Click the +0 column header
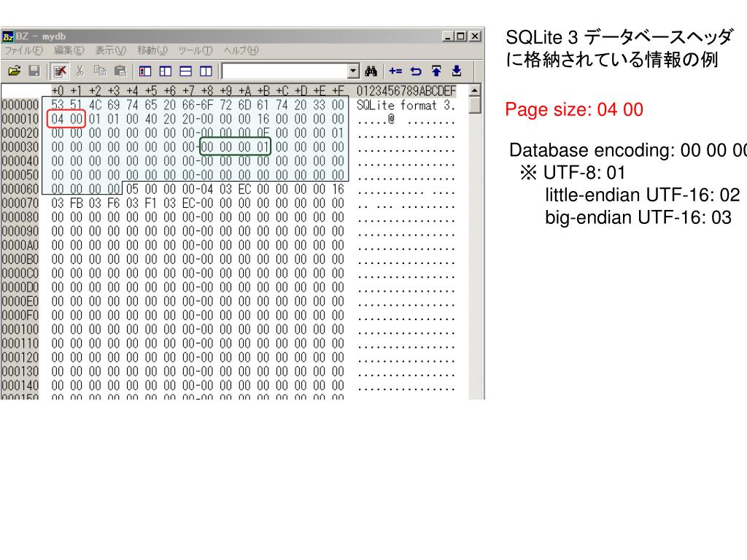The height and width of the screenshot is (560, 747). pyautogui.click(x=57, y=90)
